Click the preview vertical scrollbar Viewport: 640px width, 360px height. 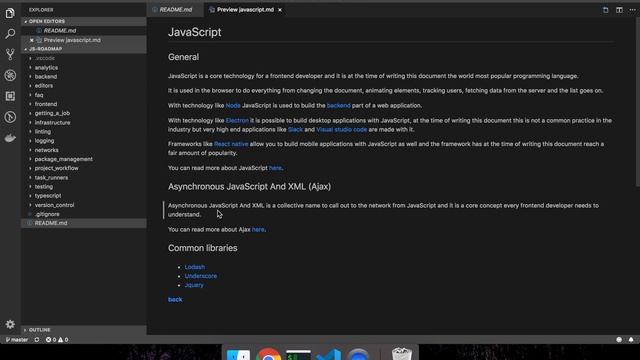(638, 102)
